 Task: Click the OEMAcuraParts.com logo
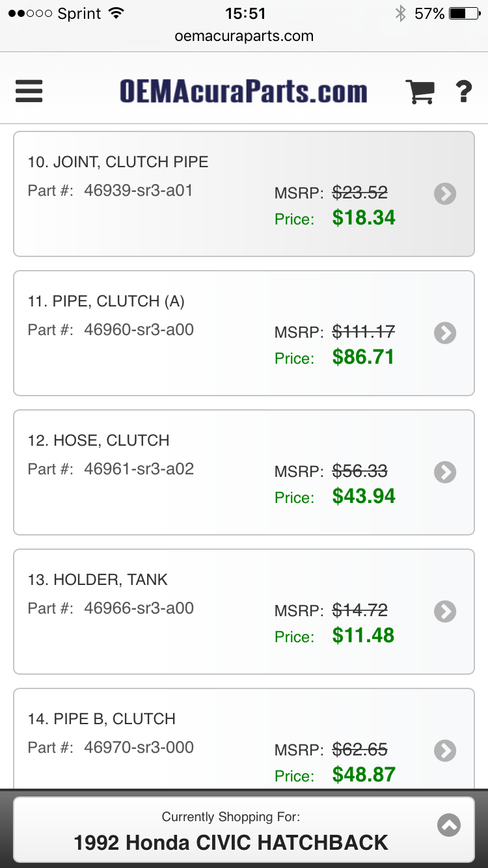pos(243,92)
